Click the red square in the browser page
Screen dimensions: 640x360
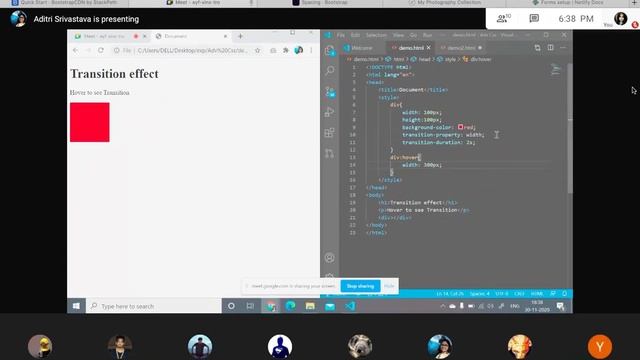pos(89,122)
